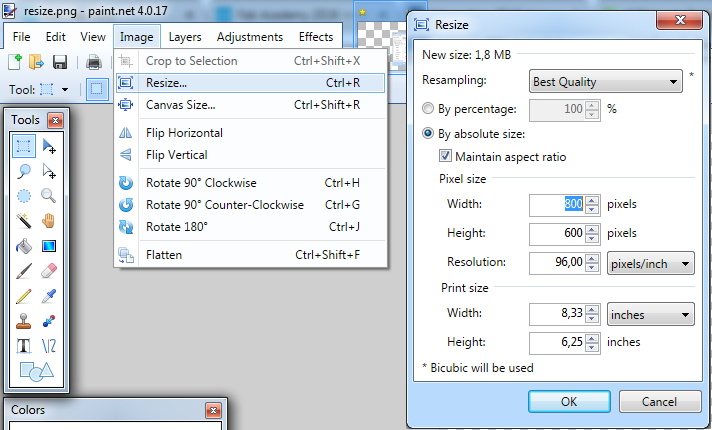Image resolution: width=712 pixels, height=430 pixels.
Task: Select the Zoom magnifier tool
Action: point(49,196)
